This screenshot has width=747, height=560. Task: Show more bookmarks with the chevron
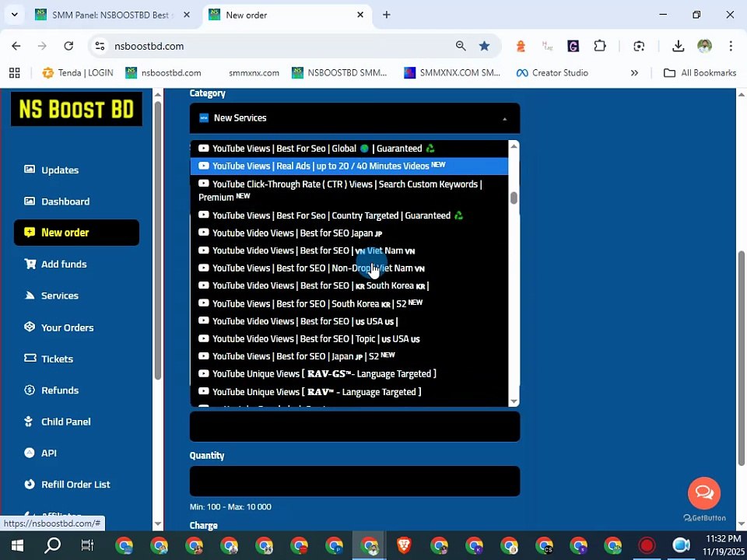pos(634,73)
